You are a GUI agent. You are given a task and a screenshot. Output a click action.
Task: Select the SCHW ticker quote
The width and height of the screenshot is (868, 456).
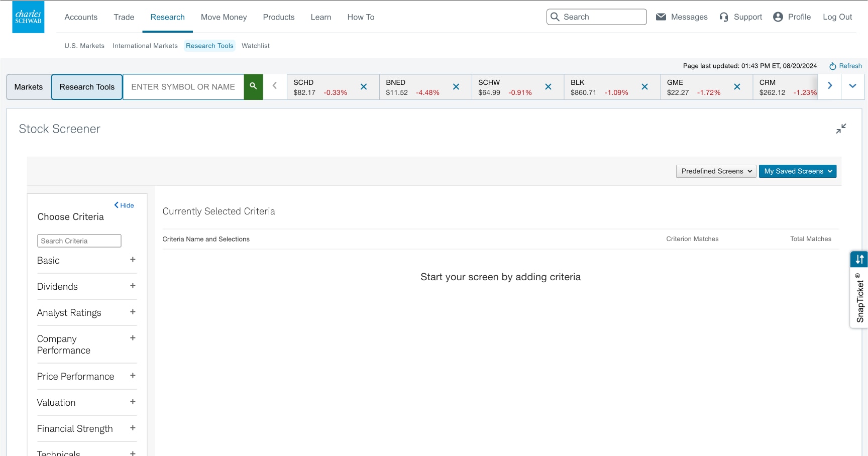pos(505,87)
